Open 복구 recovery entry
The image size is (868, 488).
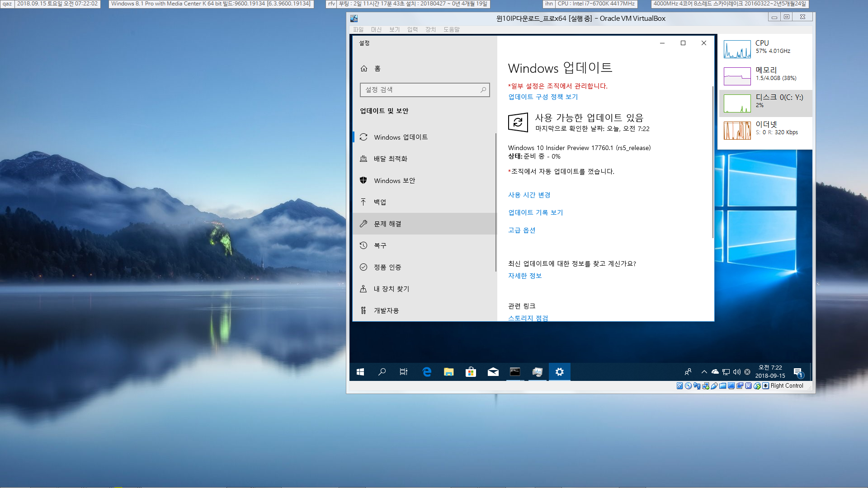coord(424,245)
